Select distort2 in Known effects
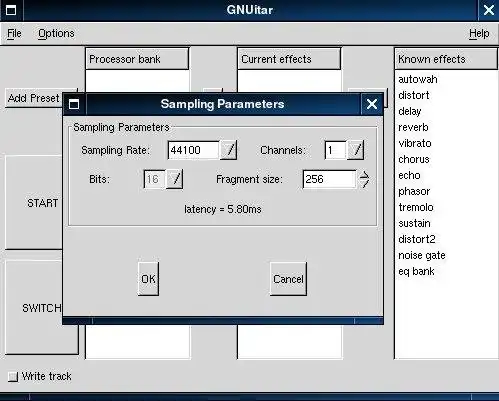 [446, 239]
